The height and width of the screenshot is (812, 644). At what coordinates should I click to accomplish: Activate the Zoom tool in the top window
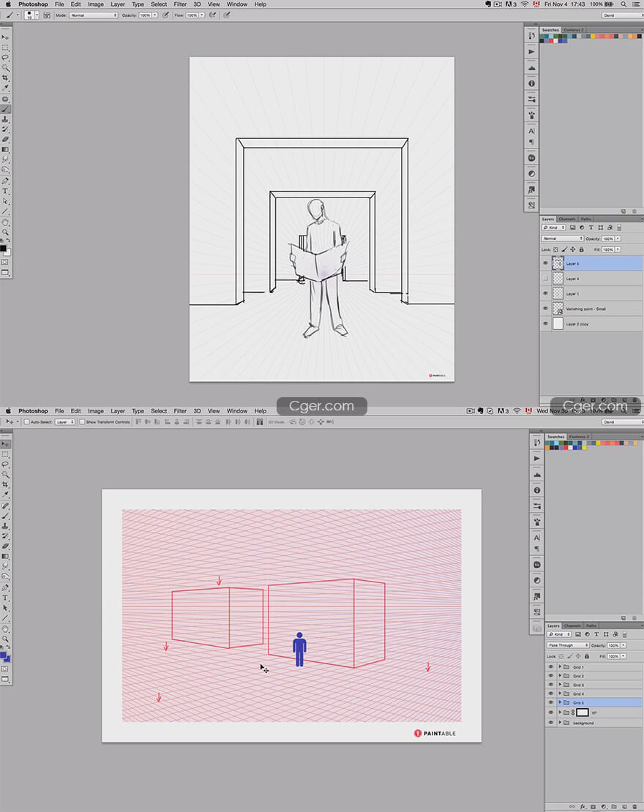click(5, 232)
